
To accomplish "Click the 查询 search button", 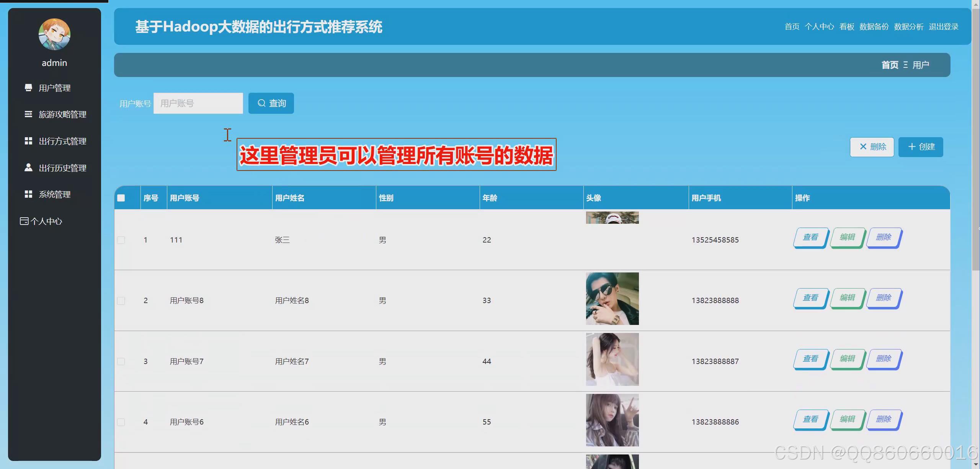I will coord(271,103).
